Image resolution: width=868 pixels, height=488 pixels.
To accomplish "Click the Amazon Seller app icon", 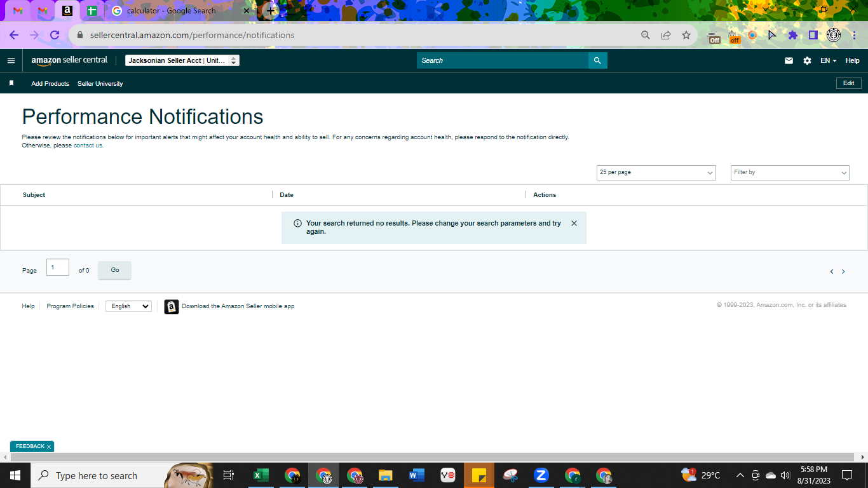I will click(x=172, y=306).
